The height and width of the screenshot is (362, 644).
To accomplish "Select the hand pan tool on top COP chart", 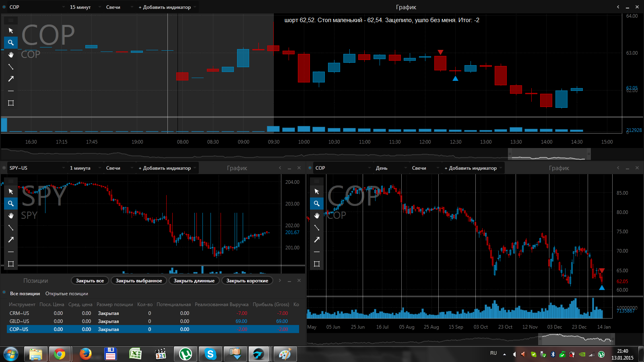I will [11, 55].
